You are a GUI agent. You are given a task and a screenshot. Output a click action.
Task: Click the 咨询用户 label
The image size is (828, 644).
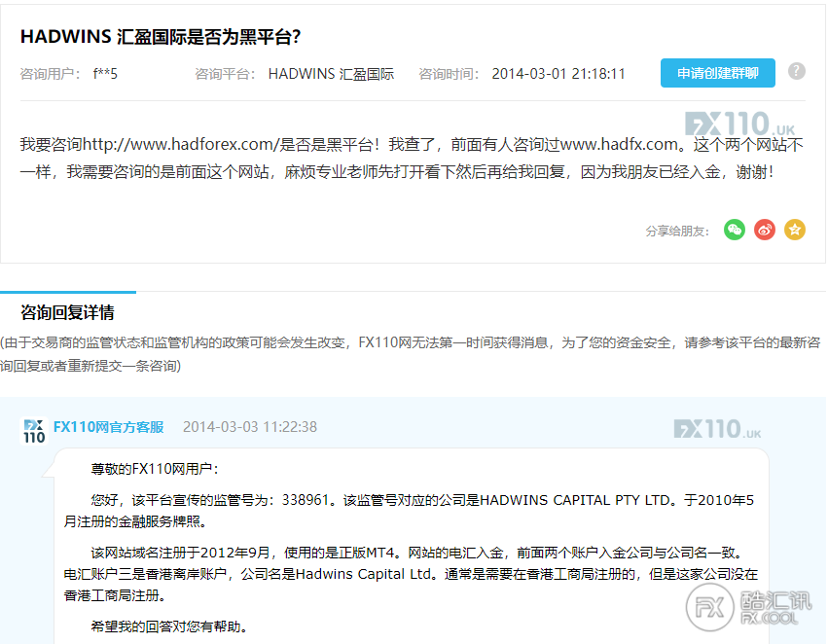[50, 73]
